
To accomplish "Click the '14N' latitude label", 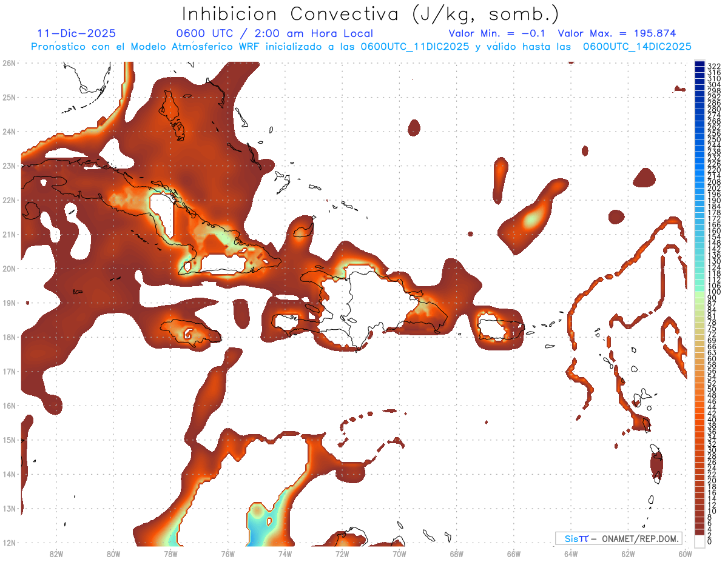I will point(9,474).
